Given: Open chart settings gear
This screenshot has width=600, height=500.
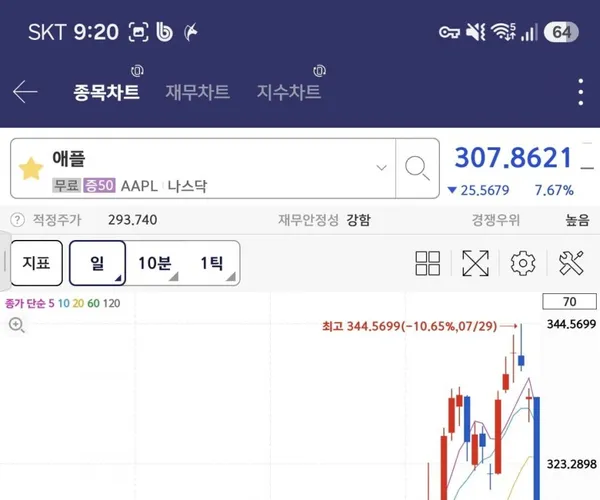Looking at the screenshot, I should pyautogui.click(x=523, y=263).
